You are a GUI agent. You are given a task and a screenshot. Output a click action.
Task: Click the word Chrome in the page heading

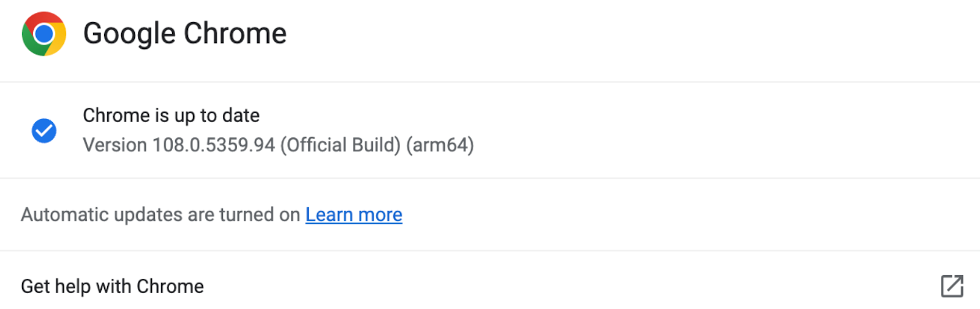tap(235, 34)
